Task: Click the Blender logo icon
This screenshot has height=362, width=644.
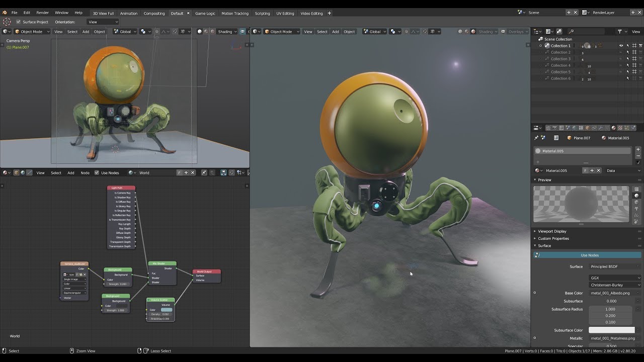Action: pos(5,13)
